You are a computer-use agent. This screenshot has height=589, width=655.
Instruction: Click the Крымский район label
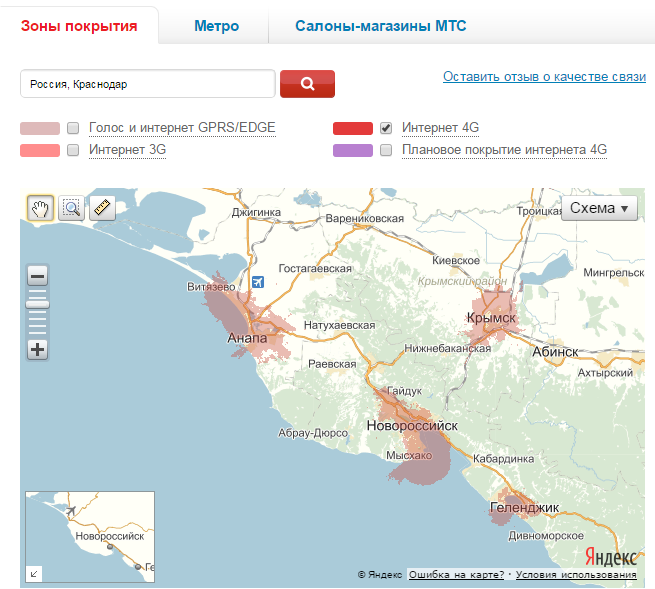462,282
